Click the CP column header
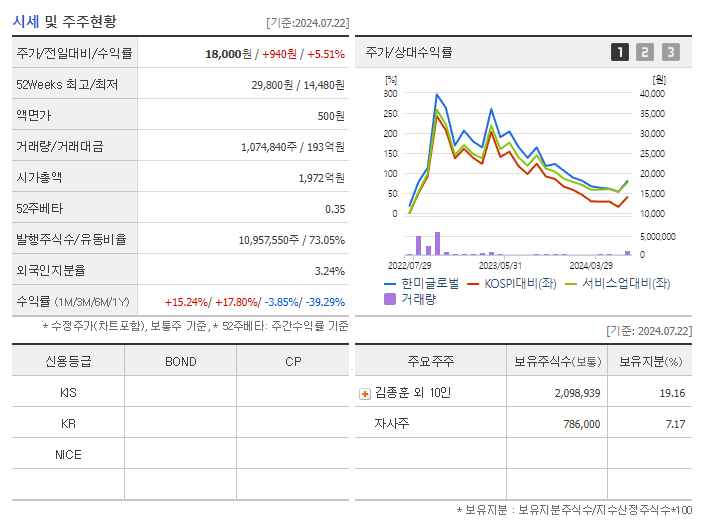This screenshot has height=525, width=702. [x=293, y=362]
